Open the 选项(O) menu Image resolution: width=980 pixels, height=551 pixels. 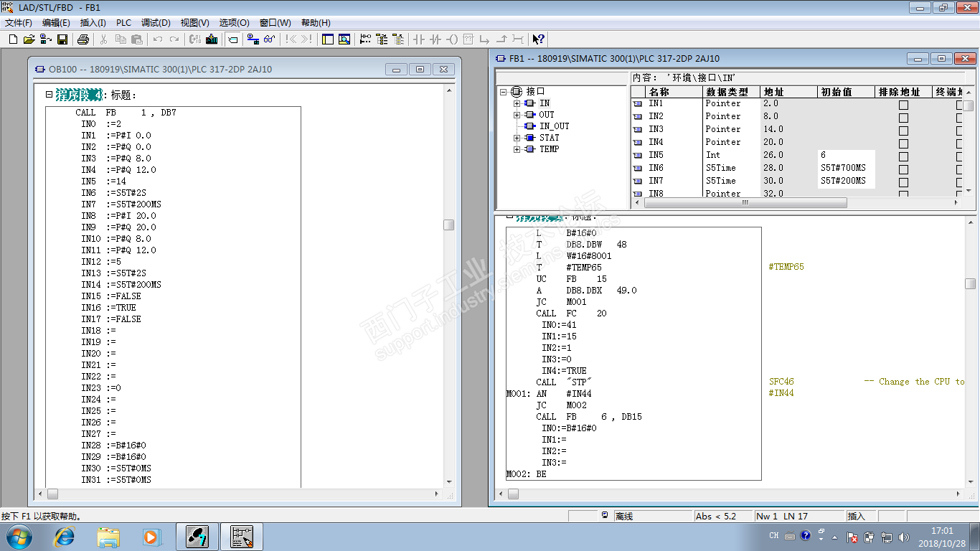click(x=234, y=23)
